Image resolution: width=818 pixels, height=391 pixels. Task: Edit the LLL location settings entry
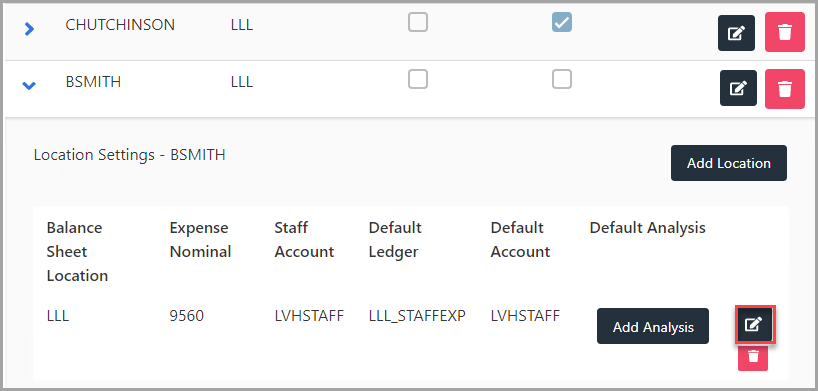coord(753,324)
